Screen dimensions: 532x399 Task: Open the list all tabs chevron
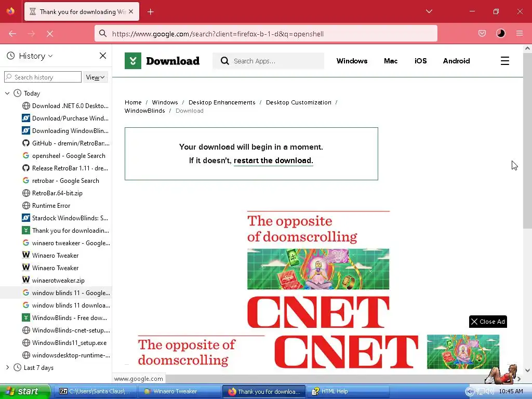click(x=429, y=11)
